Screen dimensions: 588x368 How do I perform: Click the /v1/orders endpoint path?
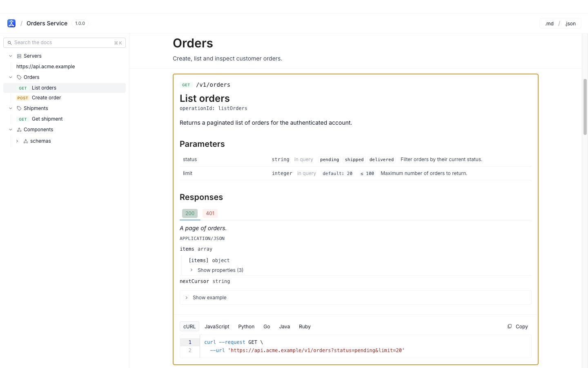tap(213, 85)
